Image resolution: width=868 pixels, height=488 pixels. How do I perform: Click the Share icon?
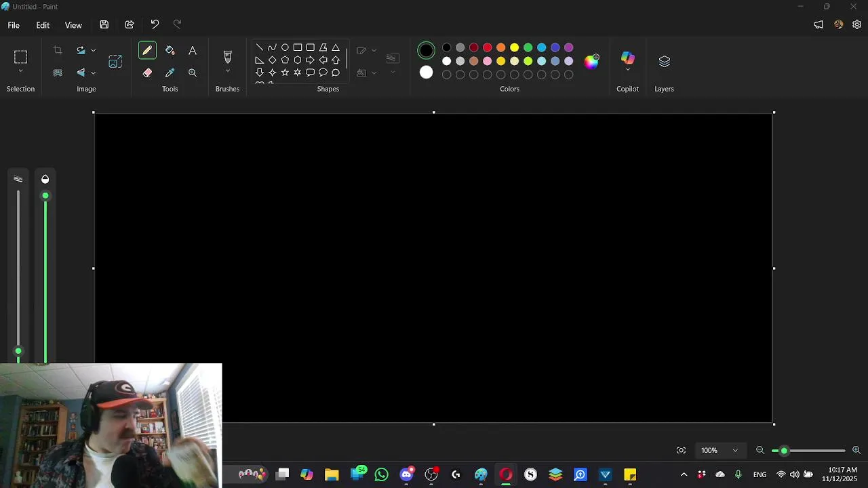130,25
